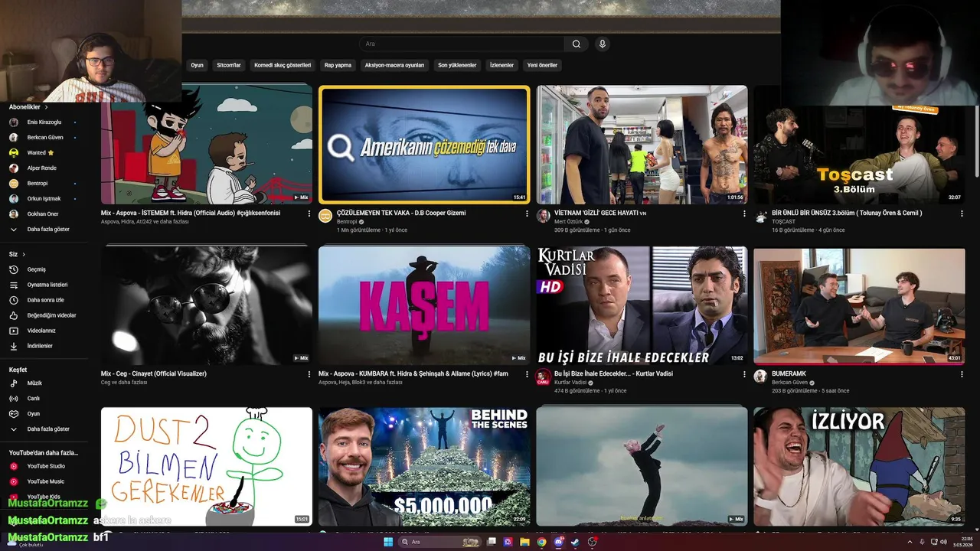
Task: Open Chrome from the taskbar
Action: (x=541, y=542)
